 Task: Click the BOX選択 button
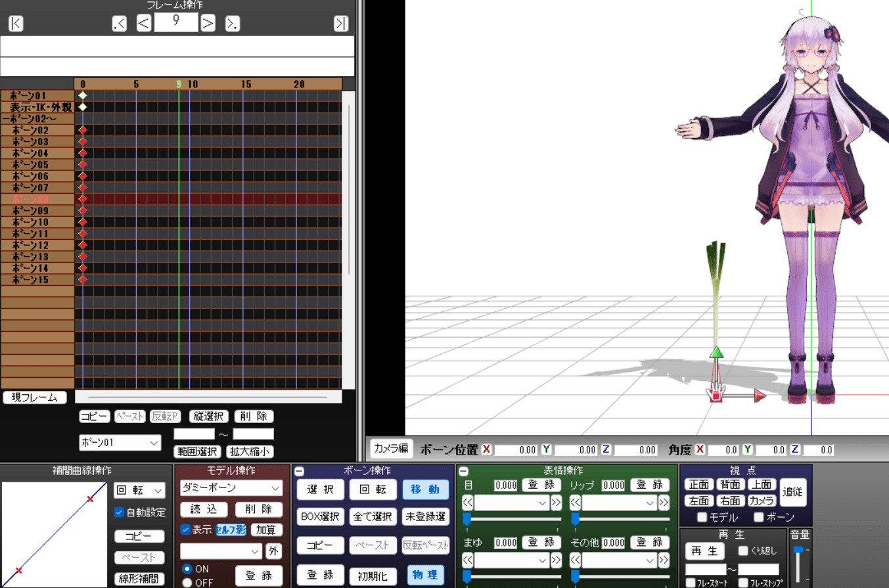coord(320,516)
